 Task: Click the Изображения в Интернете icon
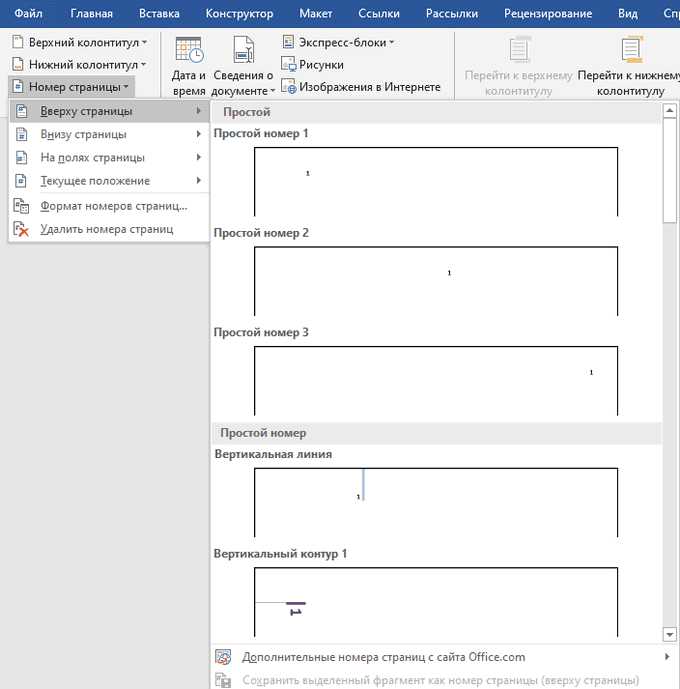coord(289,86)
